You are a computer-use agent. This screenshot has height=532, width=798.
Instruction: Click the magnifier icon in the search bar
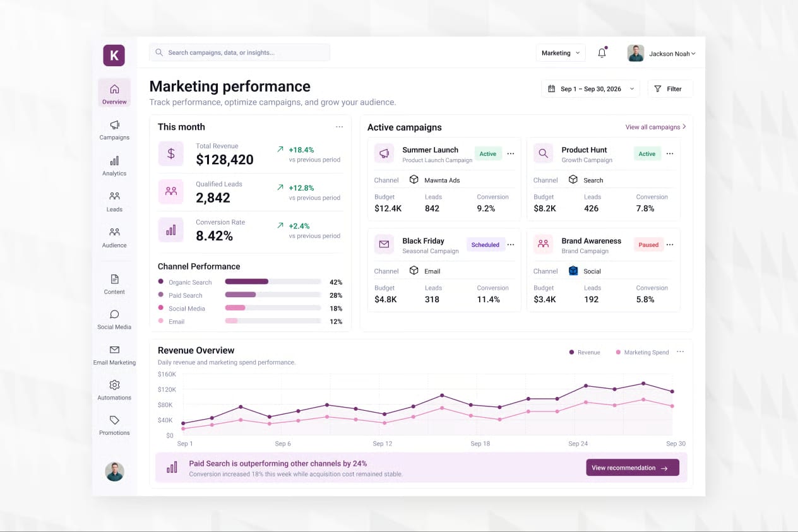tap(159, 52)
